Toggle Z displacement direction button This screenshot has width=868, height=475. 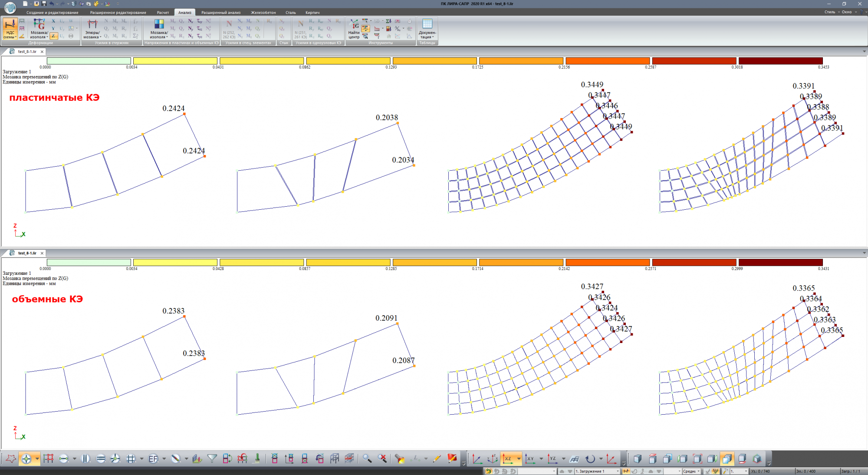(x=53, y=36)
